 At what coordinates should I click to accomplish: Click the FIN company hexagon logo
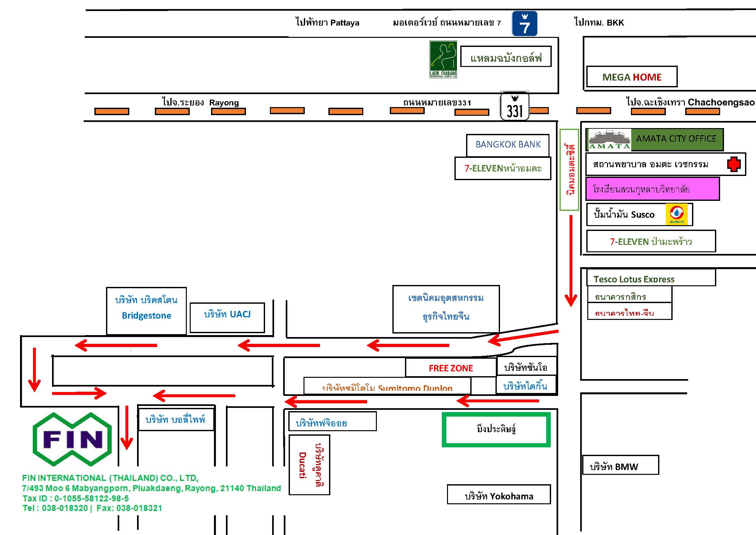point(72,439)
